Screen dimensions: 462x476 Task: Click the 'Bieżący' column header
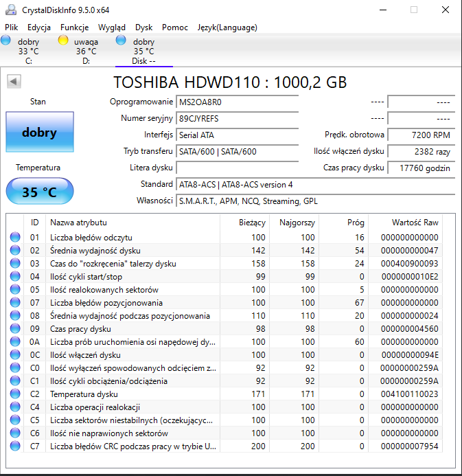click(245, 223)
